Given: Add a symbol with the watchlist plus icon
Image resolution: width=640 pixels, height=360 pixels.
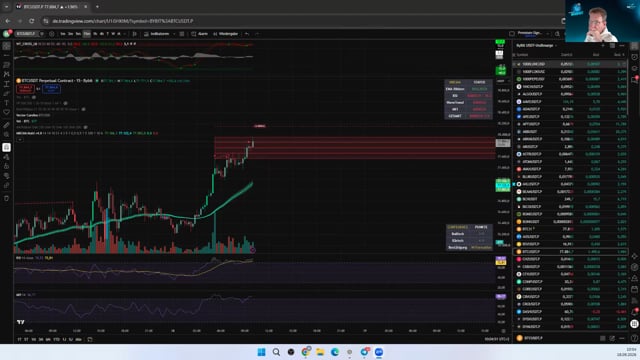Looking at the screenshot, I should coord(603,46).
